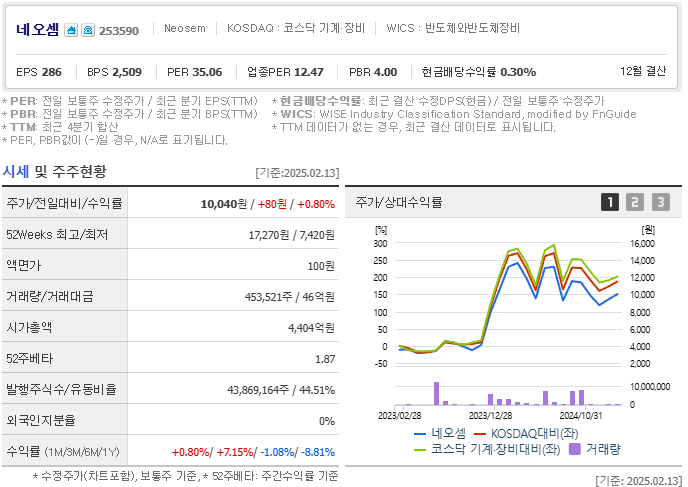Open the company homepage icon next to 네오셈
The image size is (688, 487).
pyautogui.click(x=71, y=30)
